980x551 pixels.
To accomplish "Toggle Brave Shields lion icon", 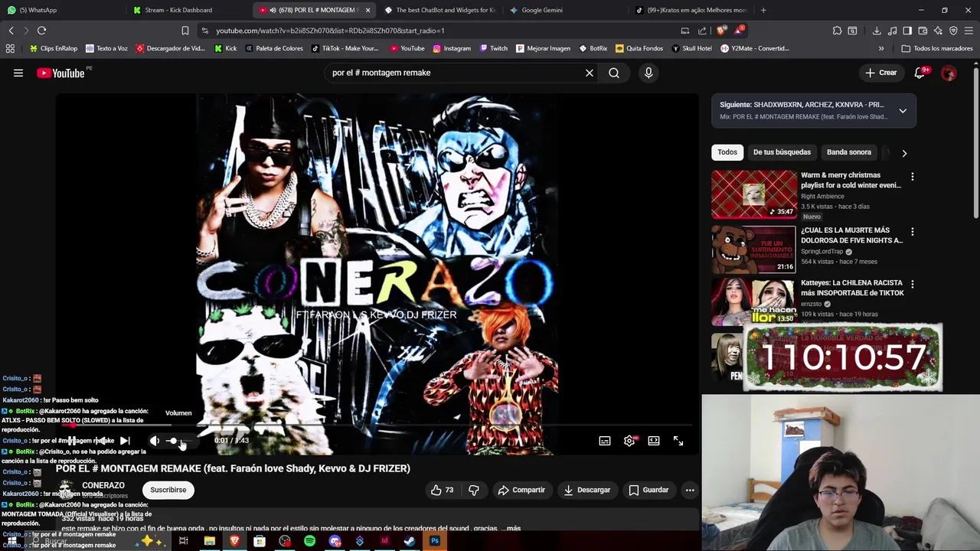I will 721,31.
